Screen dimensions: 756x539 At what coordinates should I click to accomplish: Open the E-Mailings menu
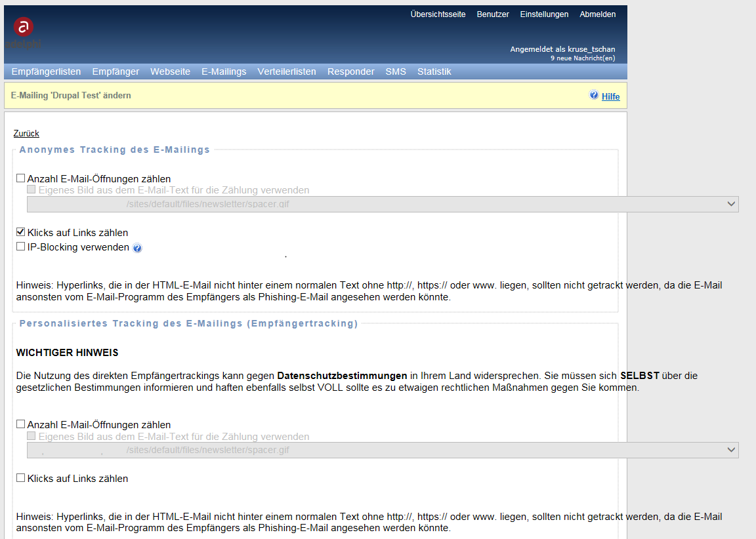(224, 71)
